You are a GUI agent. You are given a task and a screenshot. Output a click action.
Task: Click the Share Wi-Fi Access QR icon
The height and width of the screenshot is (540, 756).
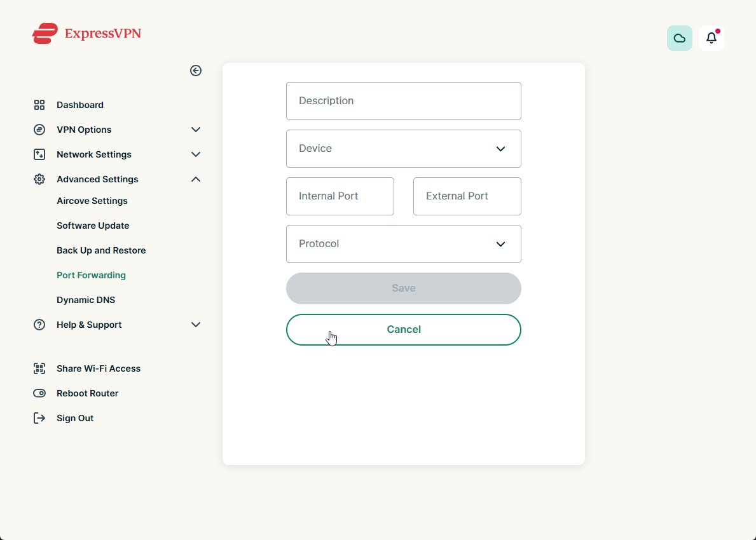coord(39,368)
